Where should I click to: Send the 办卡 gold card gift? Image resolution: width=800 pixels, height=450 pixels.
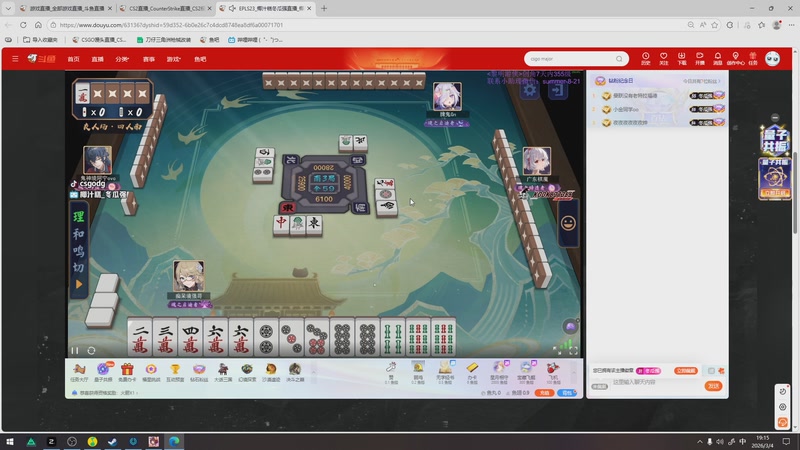click(472, 372)
